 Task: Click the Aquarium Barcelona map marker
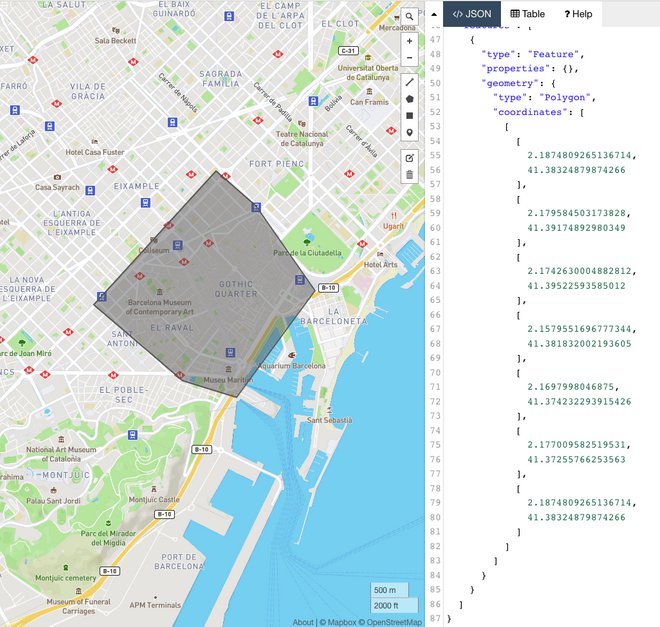(x=292, y=354)
